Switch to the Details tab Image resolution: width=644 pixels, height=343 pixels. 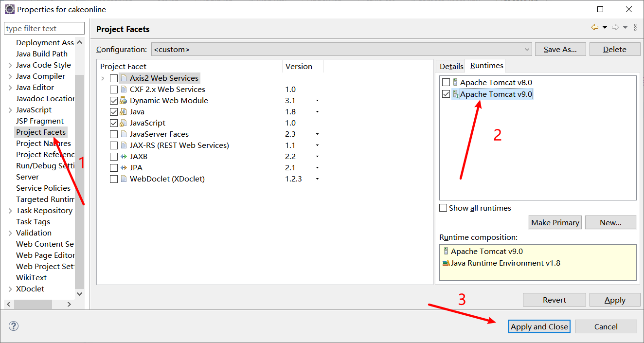[x=450, y=65]
